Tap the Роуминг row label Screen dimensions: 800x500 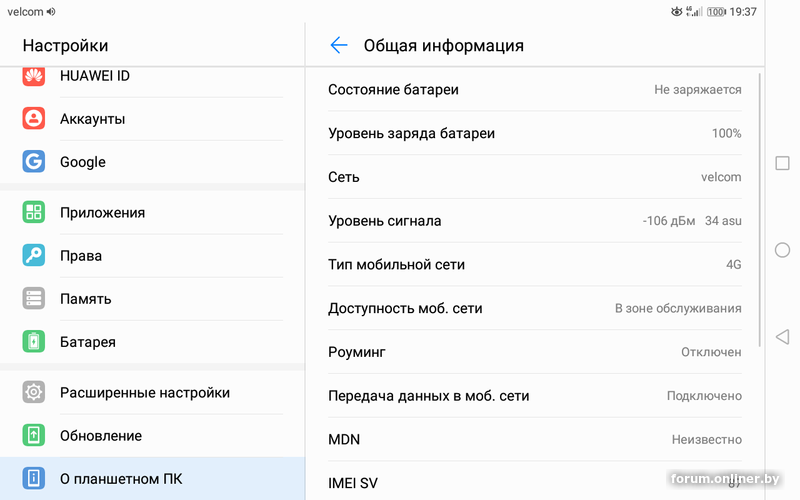point(357,352)
